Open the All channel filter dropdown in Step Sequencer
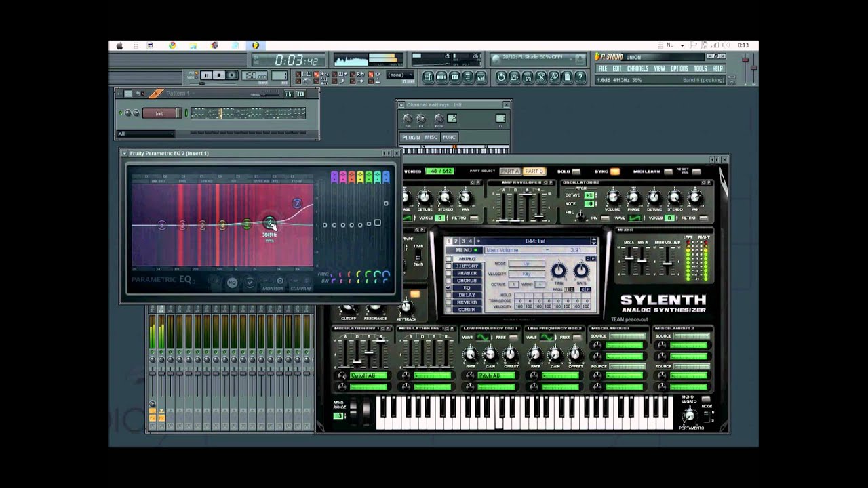 click(146, 134)
